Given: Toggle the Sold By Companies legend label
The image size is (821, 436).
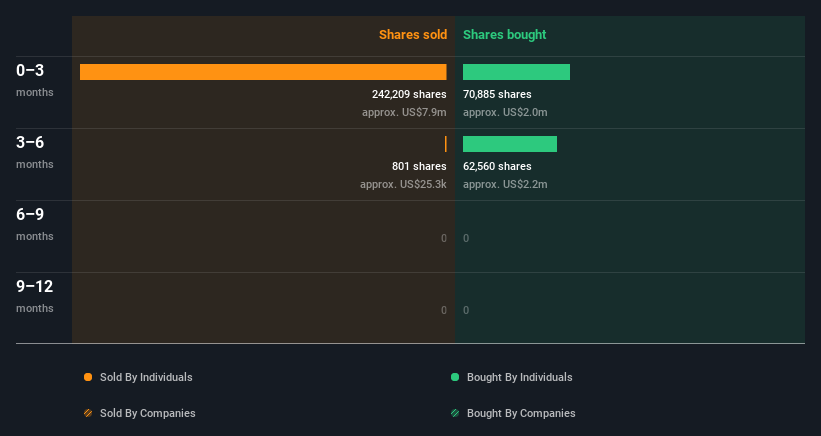Looking at the screenshot, I should click(x=148, y=413).
